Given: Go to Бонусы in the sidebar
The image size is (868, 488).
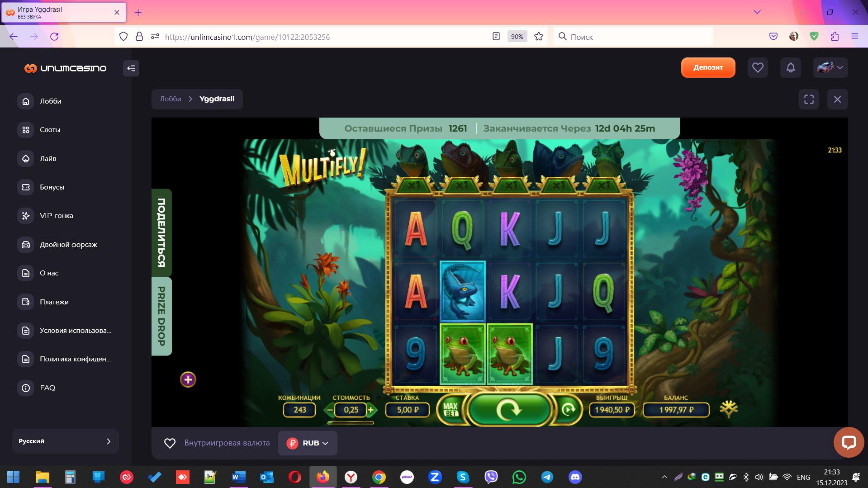Looking at the screenshot, I should coord(52,187).
